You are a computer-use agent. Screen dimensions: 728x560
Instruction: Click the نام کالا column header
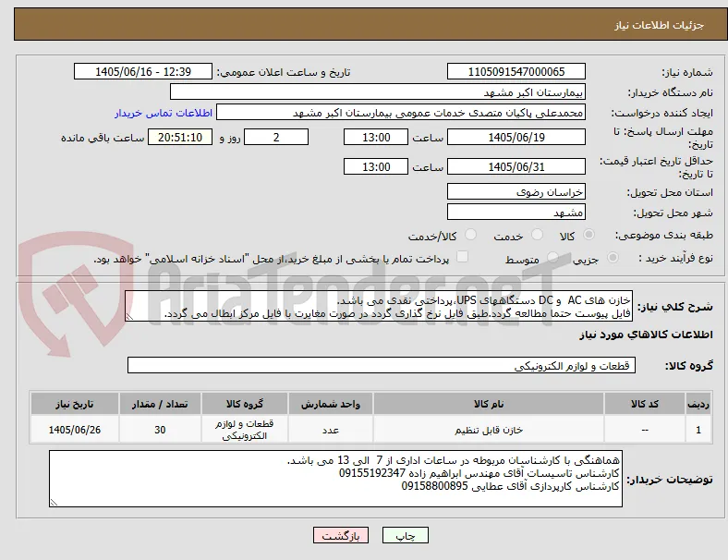click(489, 404)
